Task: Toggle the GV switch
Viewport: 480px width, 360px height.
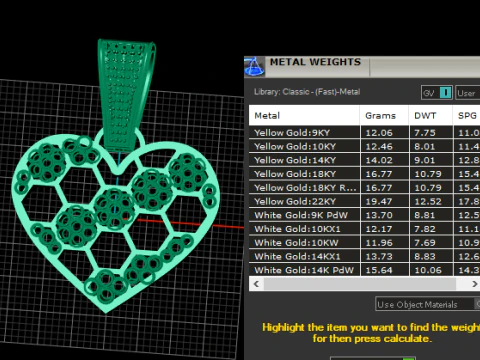Action: click(437, 93)
